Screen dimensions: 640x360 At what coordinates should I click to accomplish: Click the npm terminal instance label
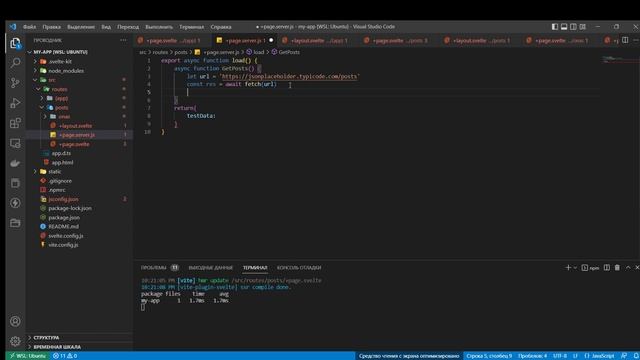[591, 268]
